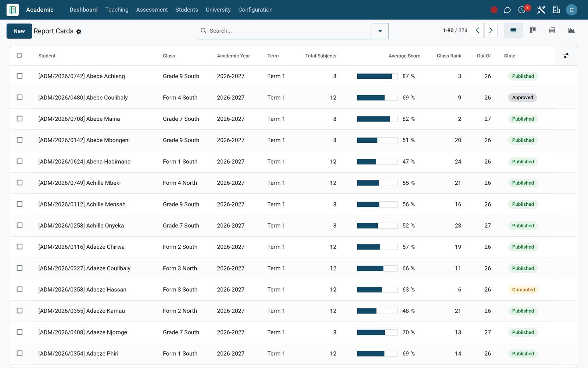Select the Achille Mbeki row checkbox

[19, 183]
